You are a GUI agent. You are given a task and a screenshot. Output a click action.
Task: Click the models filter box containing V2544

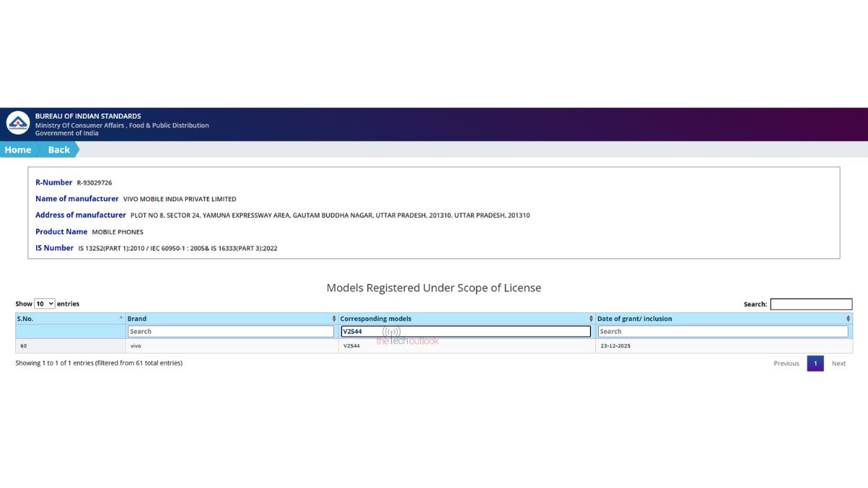[466, 332]
